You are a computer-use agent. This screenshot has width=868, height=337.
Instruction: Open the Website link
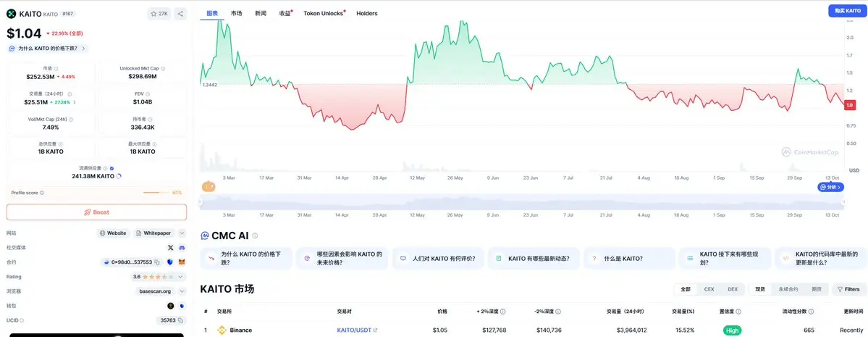(x=113, y=233)
